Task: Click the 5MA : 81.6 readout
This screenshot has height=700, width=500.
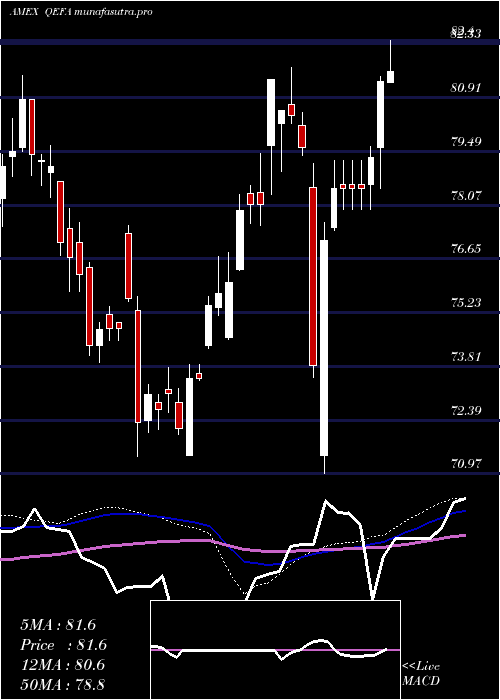Action: 58,625
